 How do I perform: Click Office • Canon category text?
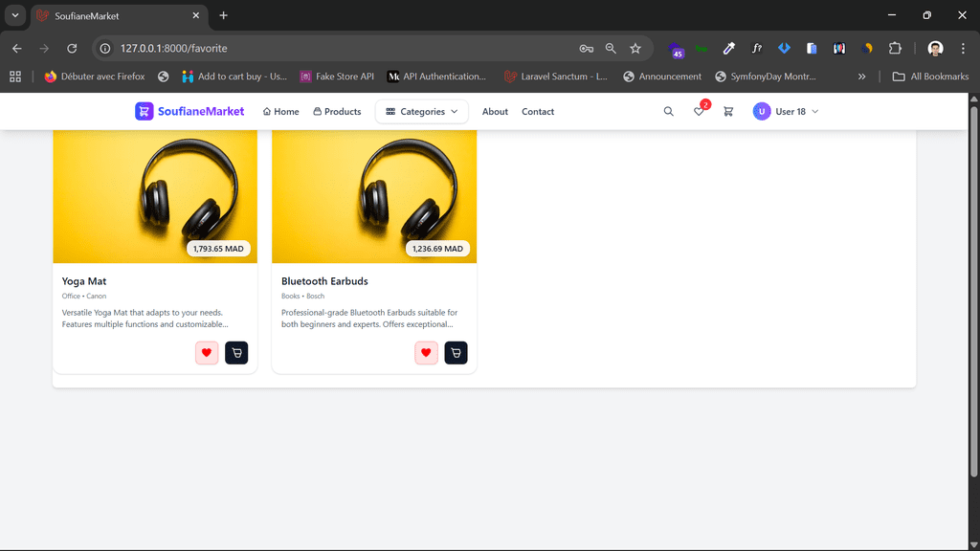coord(84,297)
